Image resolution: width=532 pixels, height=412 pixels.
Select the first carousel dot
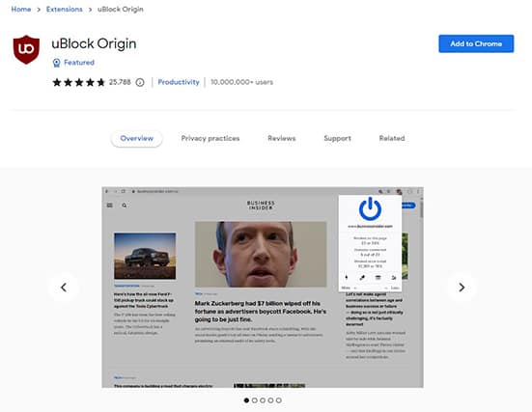coord(246,400)
